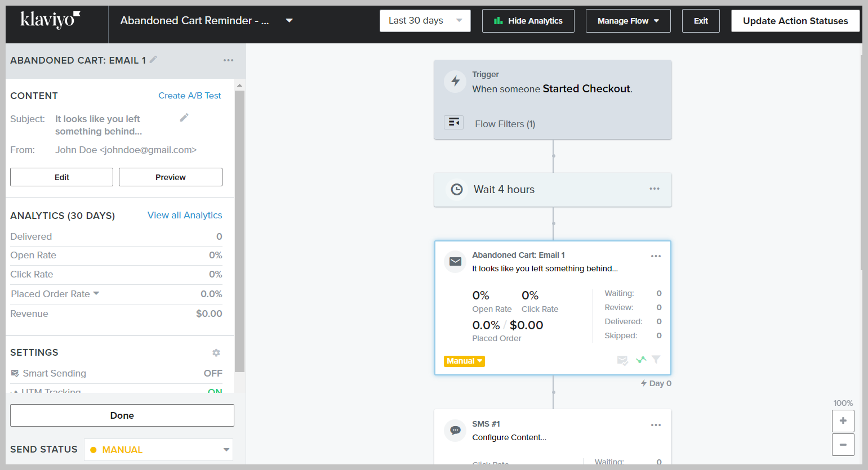Click the email envelope icon on Email 1 card

[x=455, y=262]
